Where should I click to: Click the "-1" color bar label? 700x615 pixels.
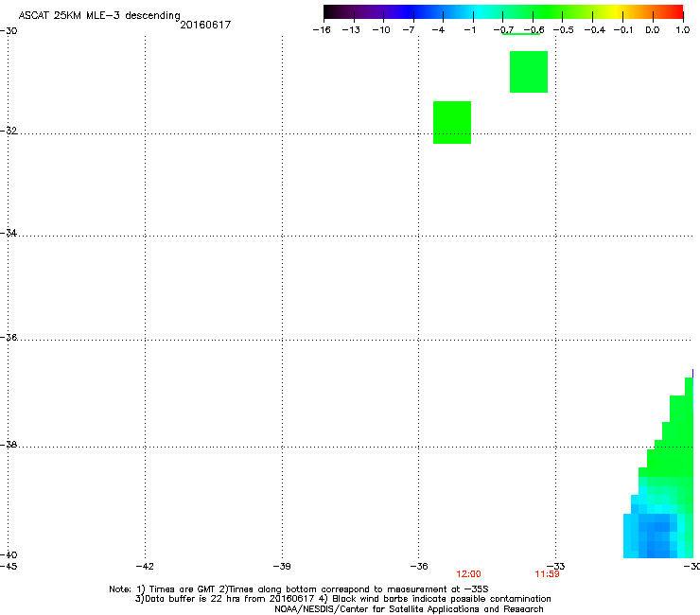pos(469,30)
